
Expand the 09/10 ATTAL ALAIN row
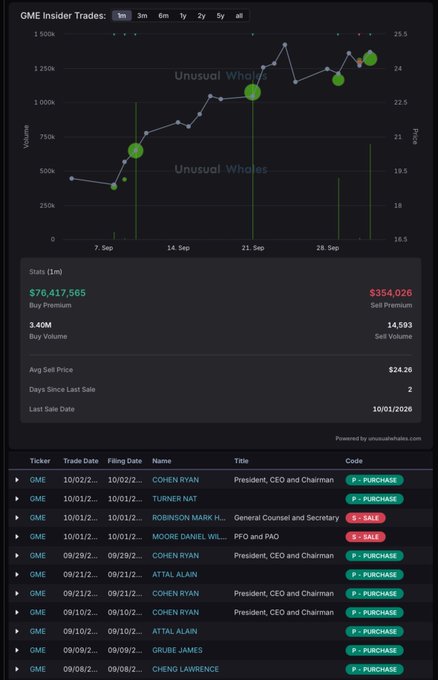[x=17, y=631]
